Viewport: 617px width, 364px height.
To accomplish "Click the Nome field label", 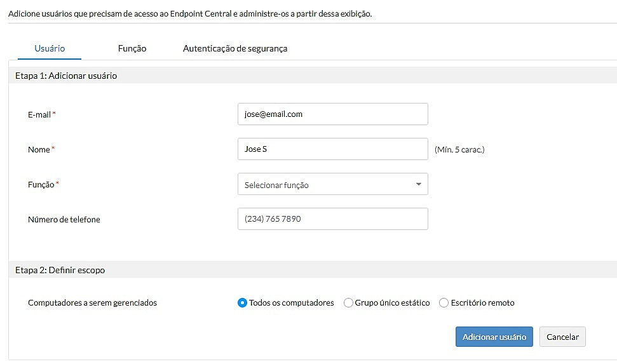I will point(39,149).
